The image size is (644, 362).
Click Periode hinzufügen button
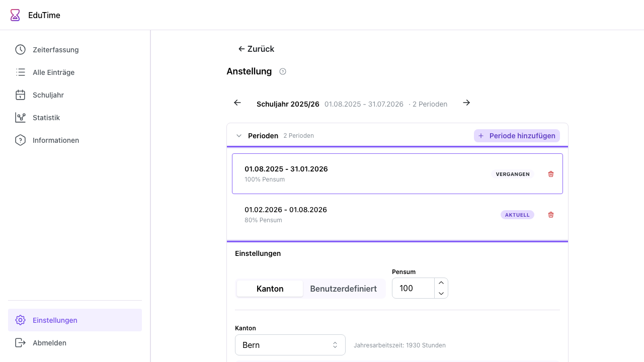pyautogui.click(x=517, y=136)
